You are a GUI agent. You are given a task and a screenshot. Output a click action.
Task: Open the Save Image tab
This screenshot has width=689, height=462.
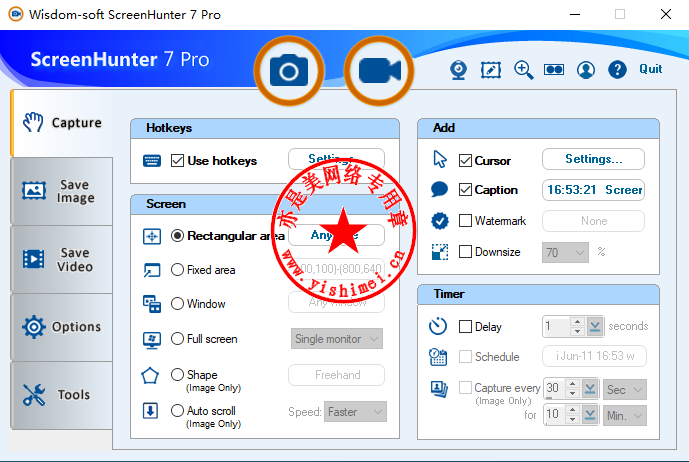(62, 191)
